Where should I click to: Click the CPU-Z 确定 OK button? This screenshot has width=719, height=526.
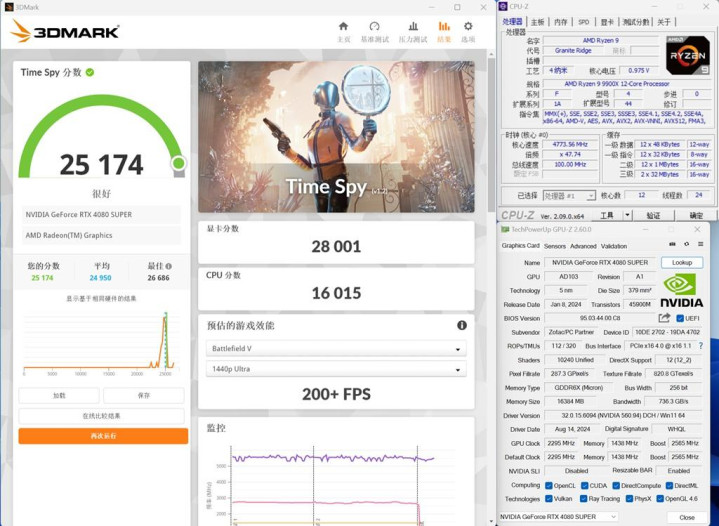(x=696, y=215)
